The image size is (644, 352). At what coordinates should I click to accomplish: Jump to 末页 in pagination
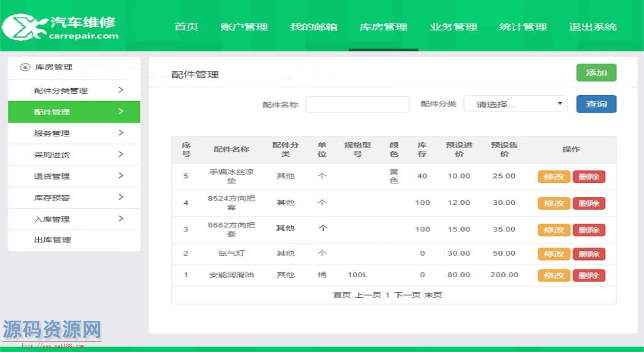tap(433, 295)
